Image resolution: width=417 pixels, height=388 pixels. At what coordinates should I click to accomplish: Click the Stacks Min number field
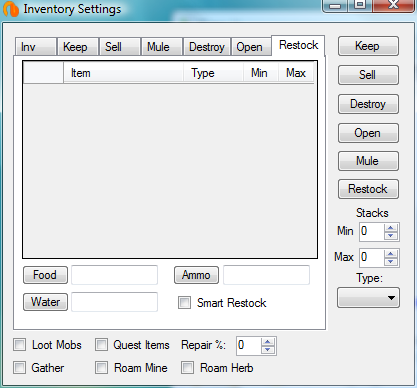pos(372,232)
